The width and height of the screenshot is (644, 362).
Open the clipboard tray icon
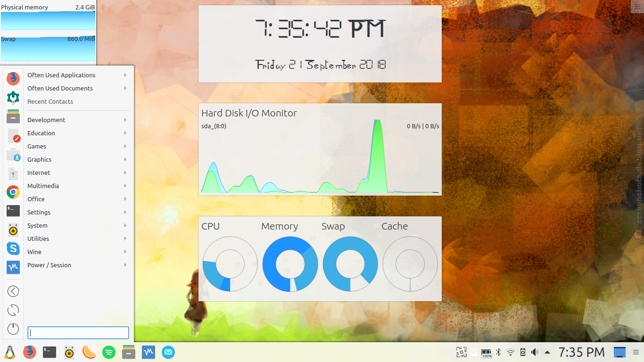pos(474,352)
